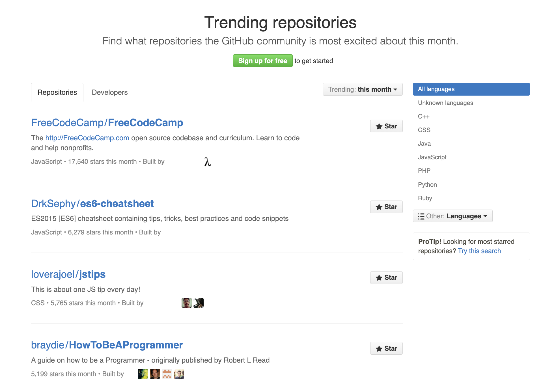
Task: Click first contributor avatar for jstips
Action: pyautogui.click(x=186, y=303)
